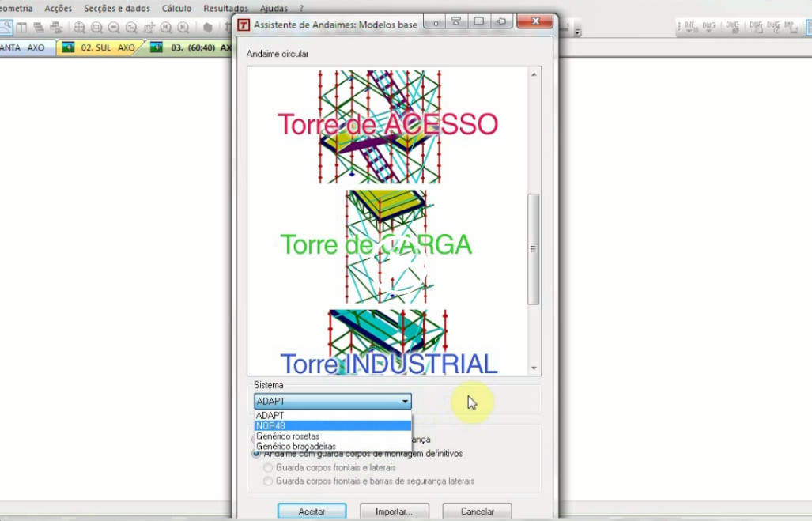
Task: Select 'Guarda corpos frontais e barras de segurança laterais'
Action: point(268,481)
